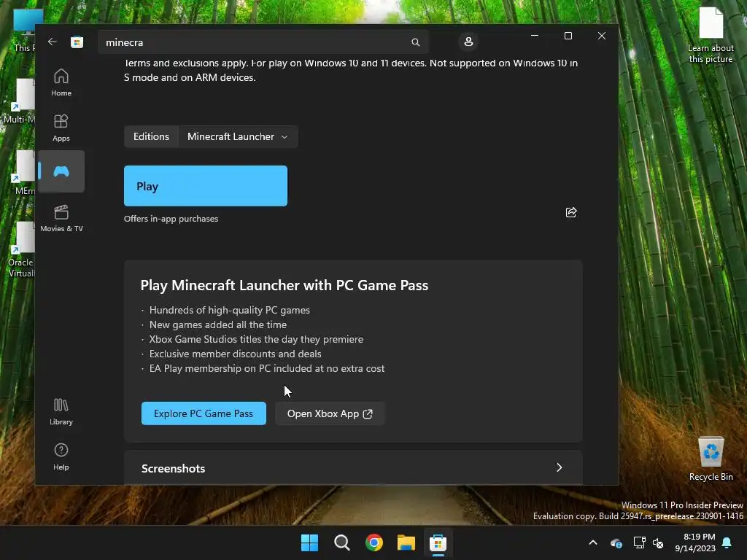This screenshot has width=747, height=560.
Task: Select Recycle Bin on desktop
Action: coord(711,459)
